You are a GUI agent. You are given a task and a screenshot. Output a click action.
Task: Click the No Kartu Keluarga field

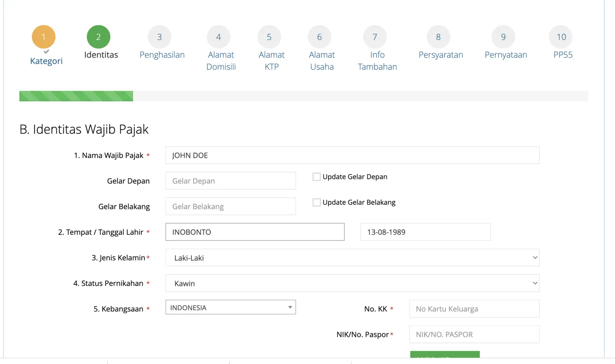pos(474,309)
